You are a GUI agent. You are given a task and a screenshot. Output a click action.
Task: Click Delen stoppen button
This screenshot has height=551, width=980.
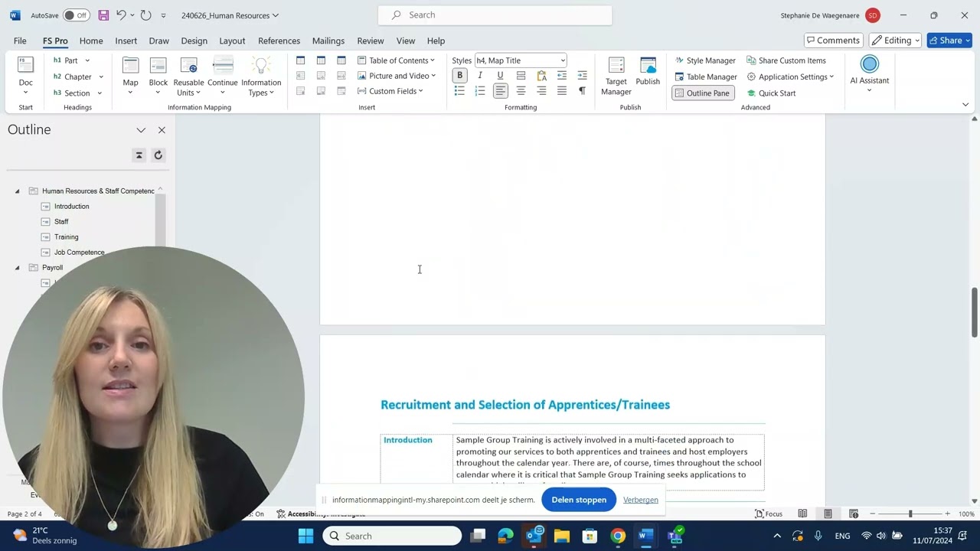pyautogui.click(x=579, y=500)
